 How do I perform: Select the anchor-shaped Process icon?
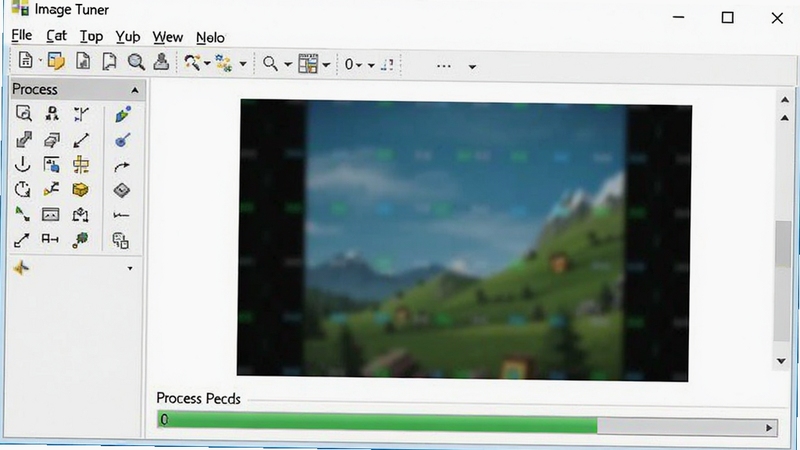[22, 164]
